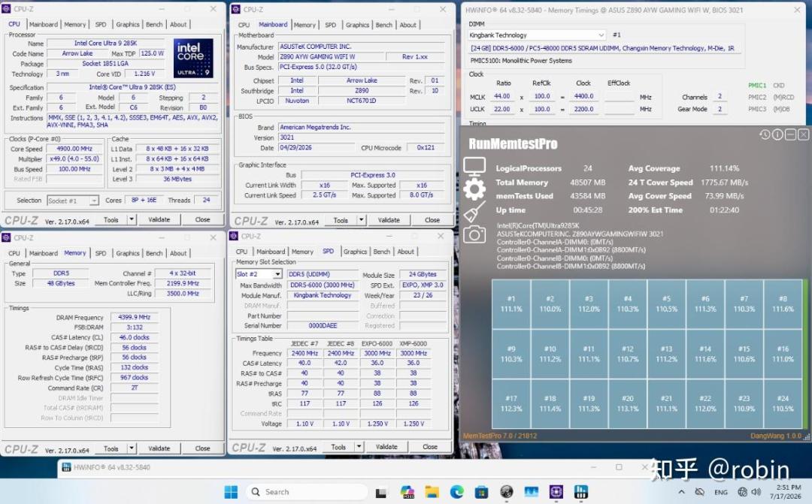Click CAS# Latency value 46.0 clocks

click(x=134, y=337)
